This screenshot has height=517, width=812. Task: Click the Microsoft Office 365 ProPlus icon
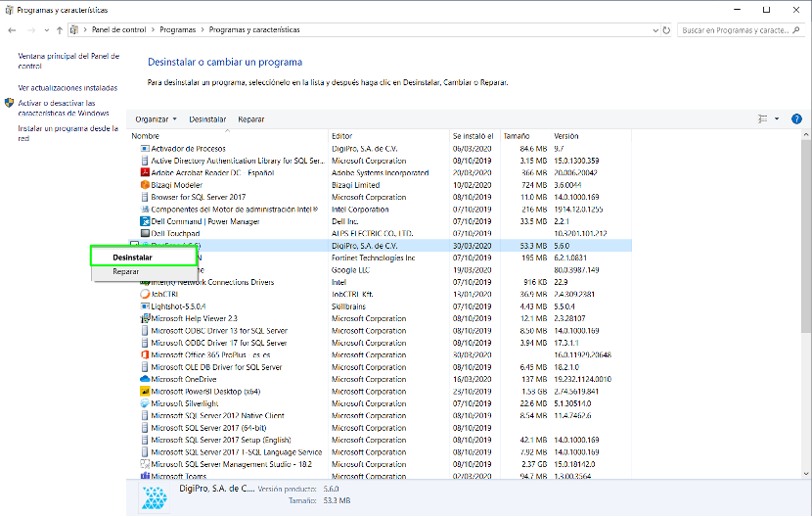pyautogui.click(x=144, y=354)
